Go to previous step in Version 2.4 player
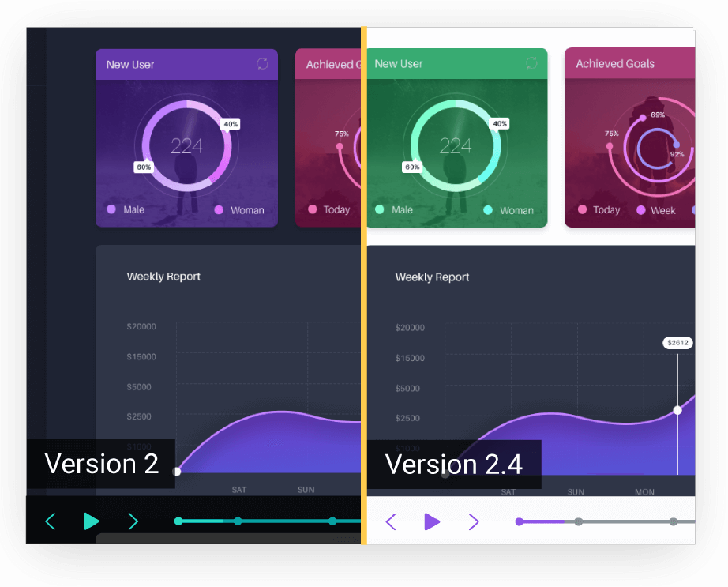728x587 pixels. tap(391, 521)
